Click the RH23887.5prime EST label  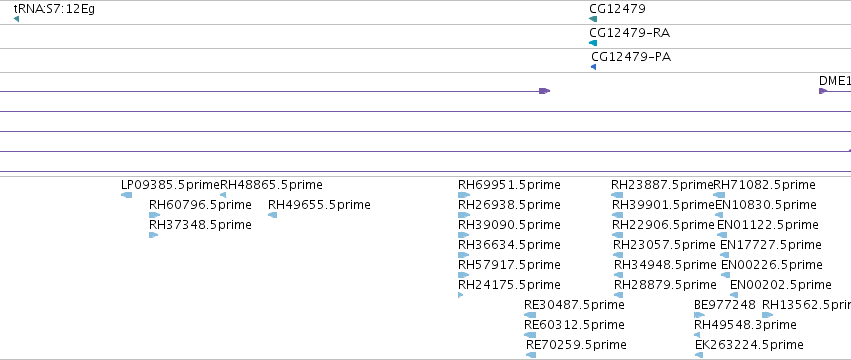point(662,185)
